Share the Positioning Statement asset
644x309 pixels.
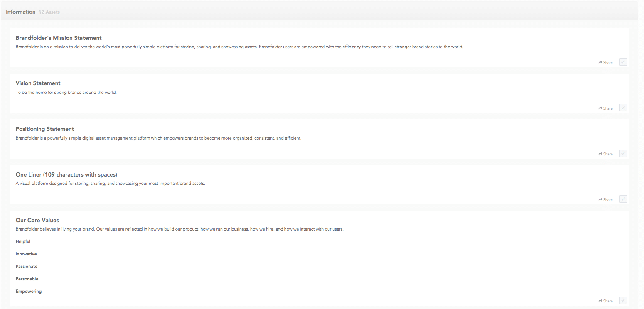pyautogui.click(x=605, y=154)
